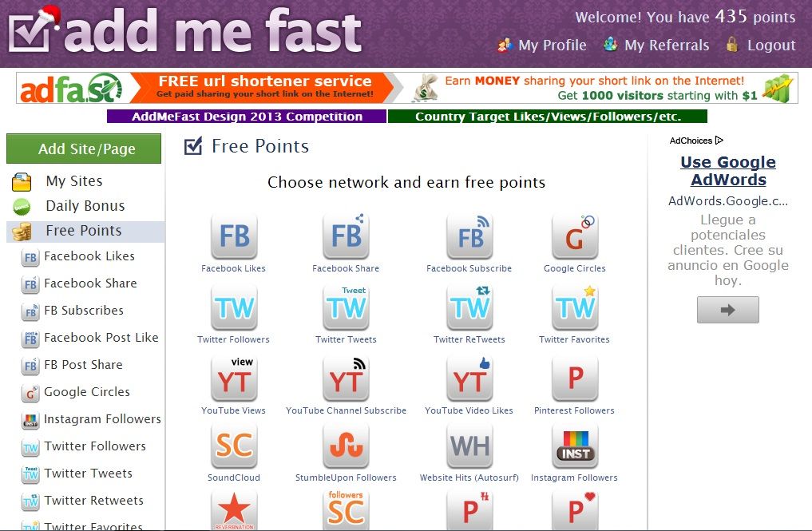The height and width of the screenshot is (531, 812).
Task: Open Facebook Likes sidebar entry
Action: 89,256
